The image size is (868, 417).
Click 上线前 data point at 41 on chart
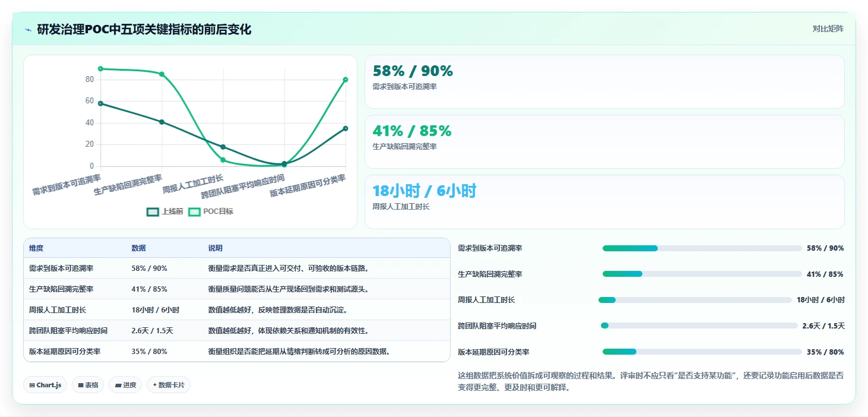(161, 122)
